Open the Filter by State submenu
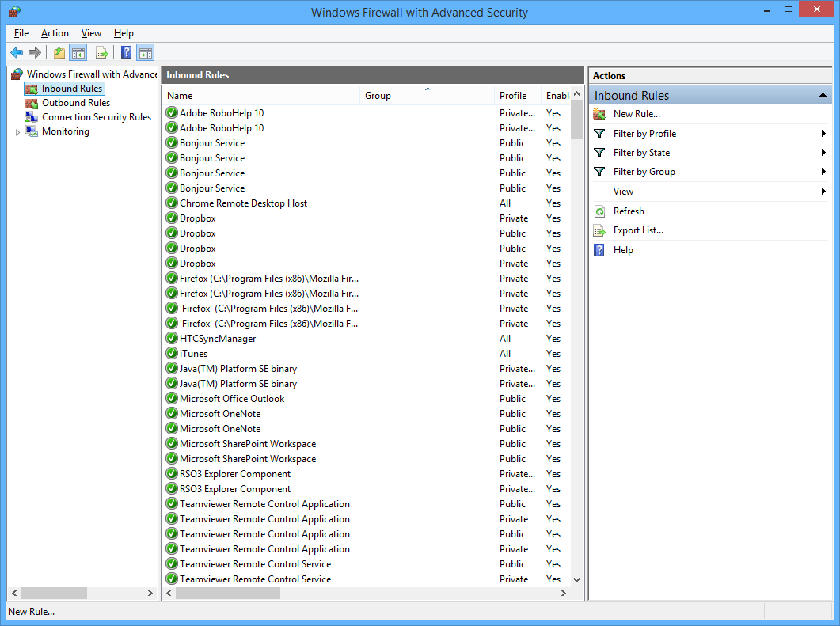840x626 pixels. point(641,153)
